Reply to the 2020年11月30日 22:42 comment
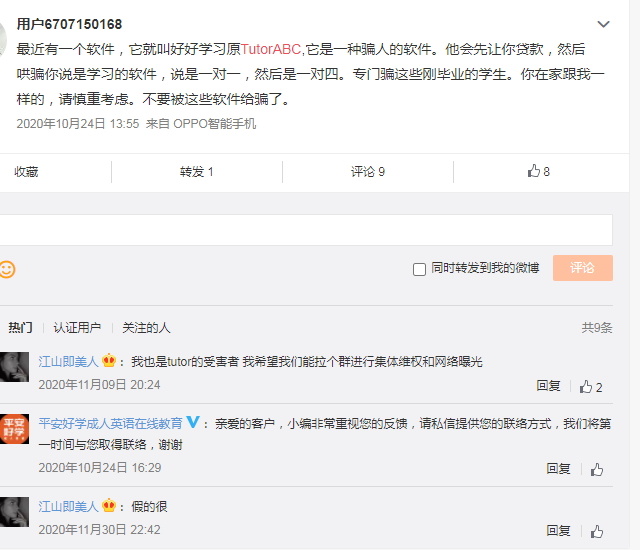Image resolution: width=640 pixels, height=550 pixels. tap(558, 531)
